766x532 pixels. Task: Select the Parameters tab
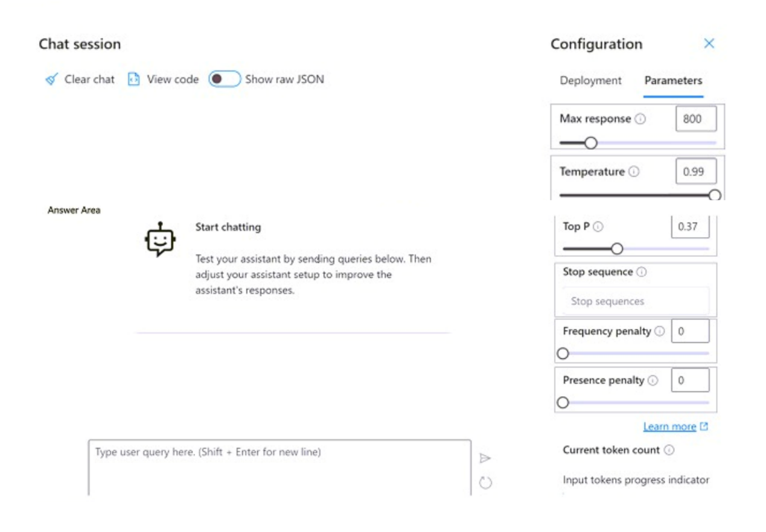click(673, 80)
